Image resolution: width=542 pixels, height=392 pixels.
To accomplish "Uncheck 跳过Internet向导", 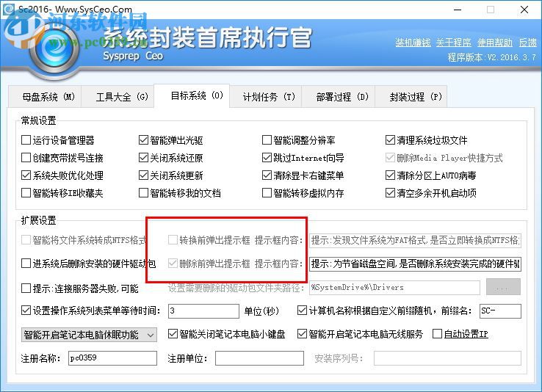I will [267, 158].
